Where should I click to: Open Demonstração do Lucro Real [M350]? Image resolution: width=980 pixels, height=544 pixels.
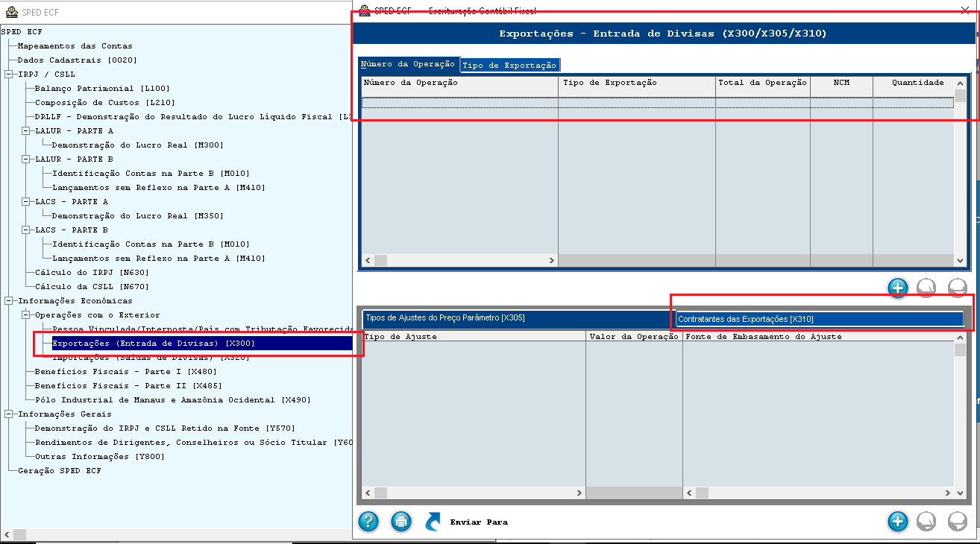pos(137,216)
